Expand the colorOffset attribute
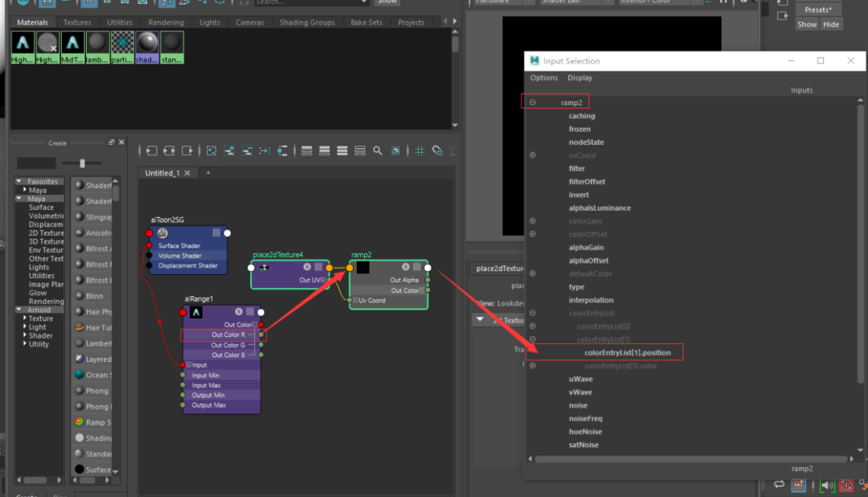 (533, 234)
